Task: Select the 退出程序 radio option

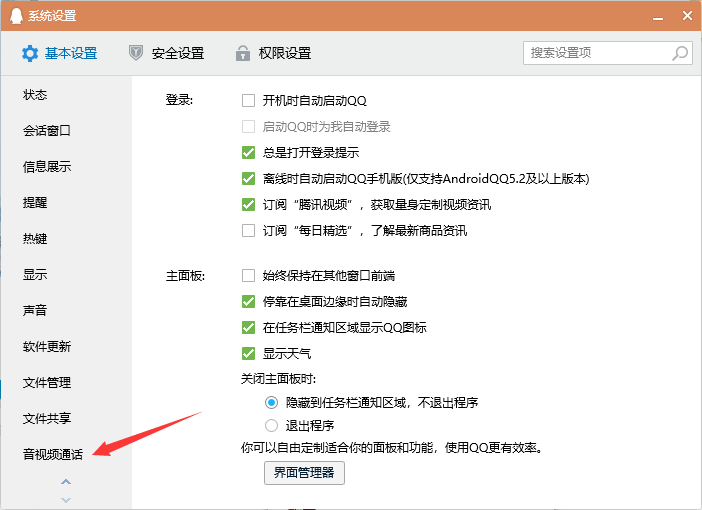Action: [271, 425]
